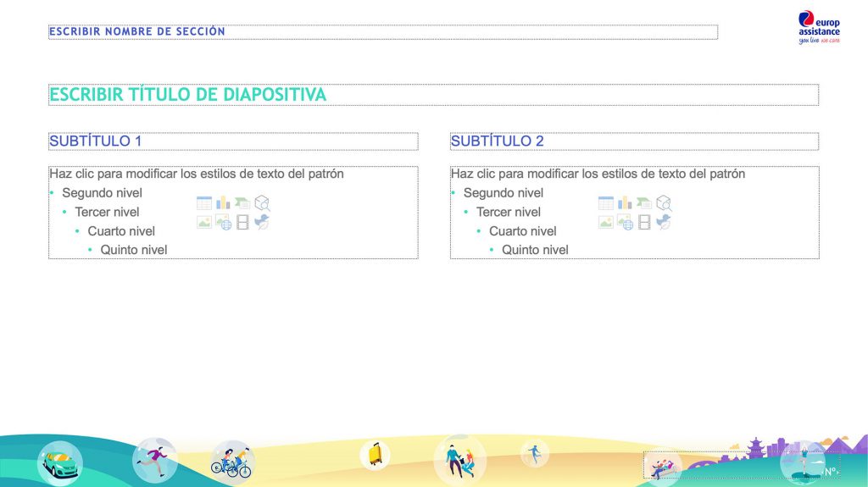The width and height of the screenshot is (868, 487).
Task: Select the 'Subtítulo 2' text placeholder
Action: (634, 141)
